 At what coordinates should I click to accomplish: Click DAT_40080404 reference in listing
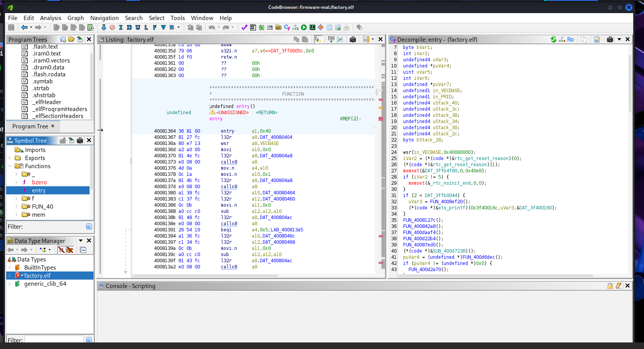point(276,137)
